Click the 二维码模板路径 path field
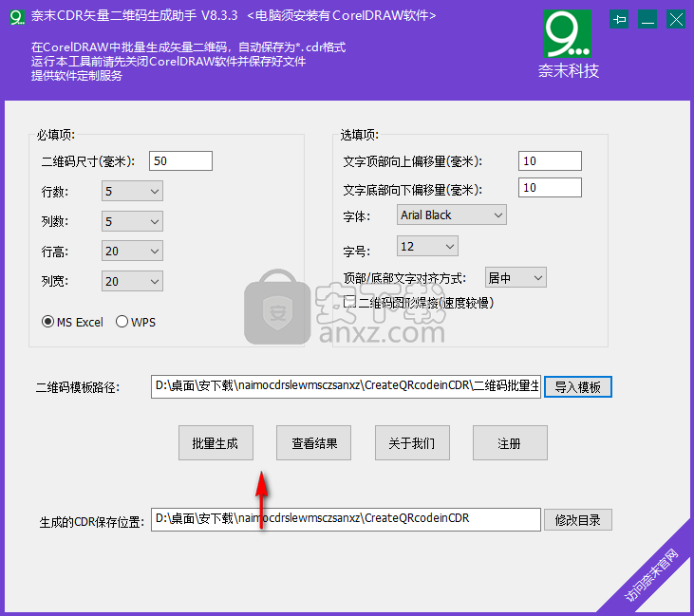 point(346,386)
